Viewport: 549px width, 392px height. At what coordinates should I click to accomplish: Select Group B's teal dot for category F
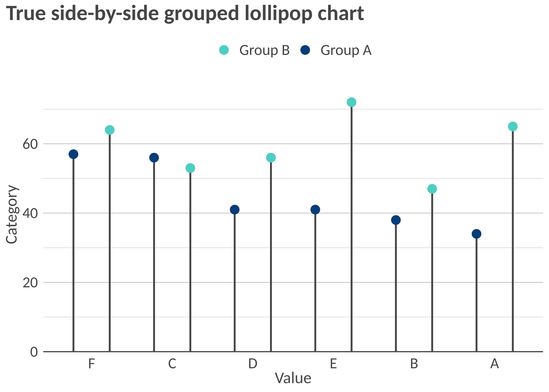(110, 130)
